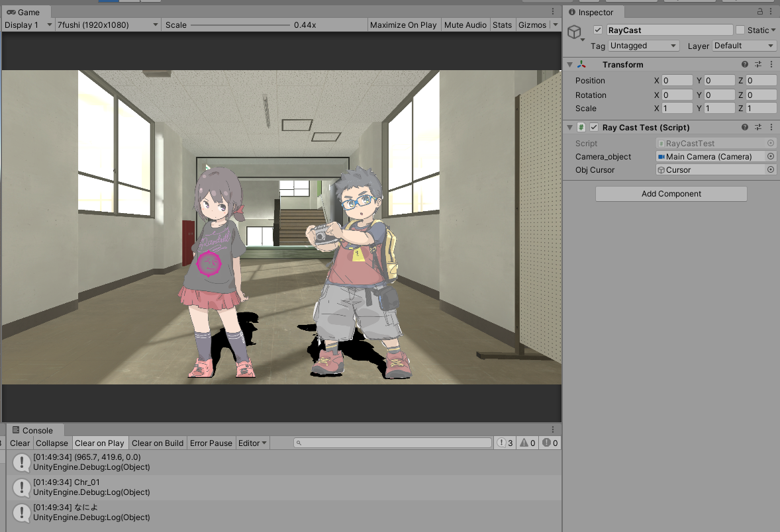This screenshot has width=780, height=532.
Task: Click the Add Component button
Action: pyautogui.click(x=671, y=194)
